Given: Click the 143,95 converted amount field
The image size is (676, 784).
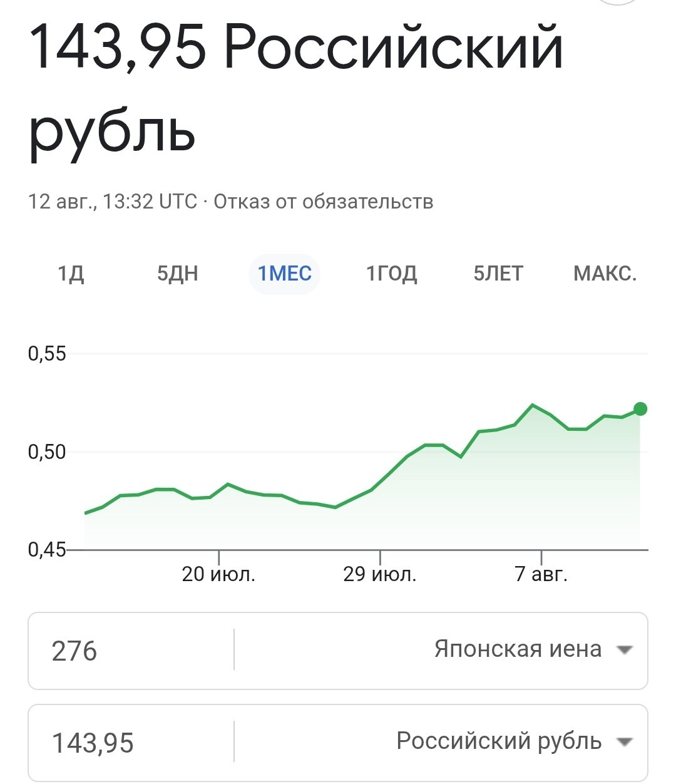Looking at the screenshot, I should [x=131, y=743].
